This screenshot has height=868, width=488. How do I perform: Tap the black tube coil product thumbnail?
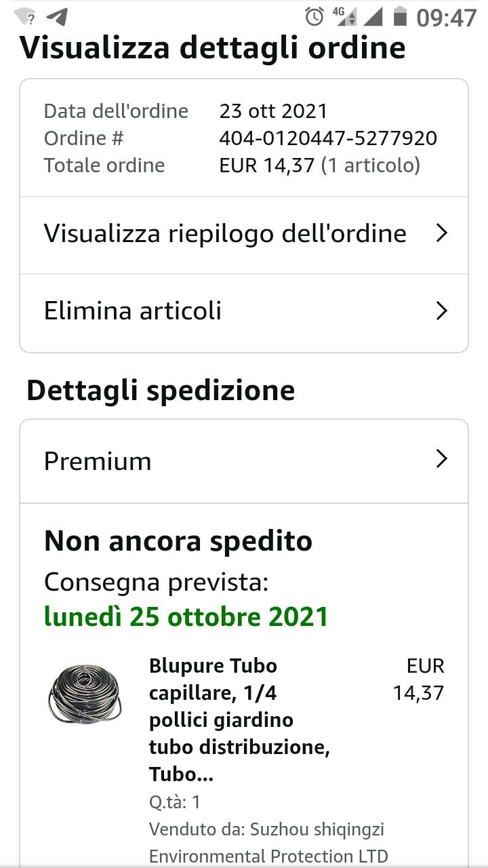(x=86, y=694)
